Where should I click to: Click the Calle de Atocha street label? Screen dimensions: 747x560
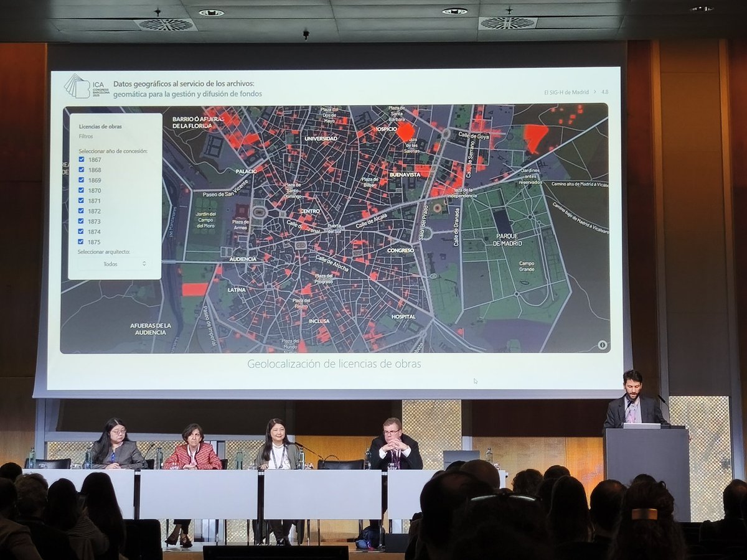[x=332, y=262]
